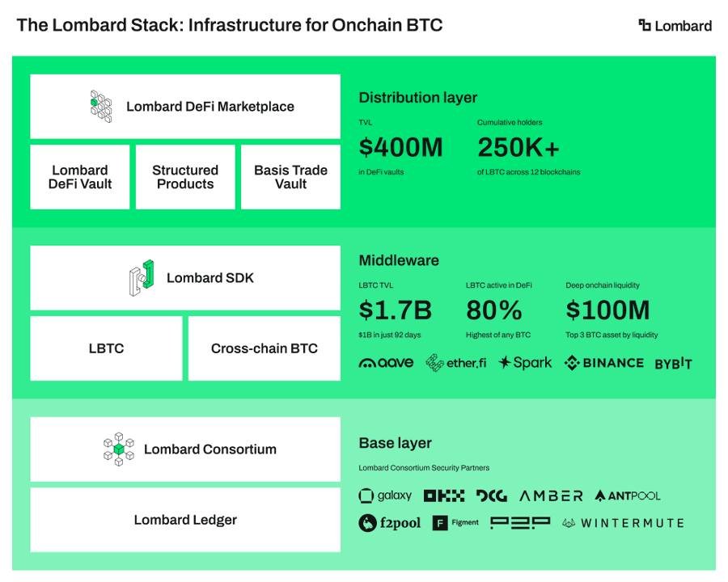Click the Spark logo
This screenshot has width=728, height=582.
coord(525,362)
